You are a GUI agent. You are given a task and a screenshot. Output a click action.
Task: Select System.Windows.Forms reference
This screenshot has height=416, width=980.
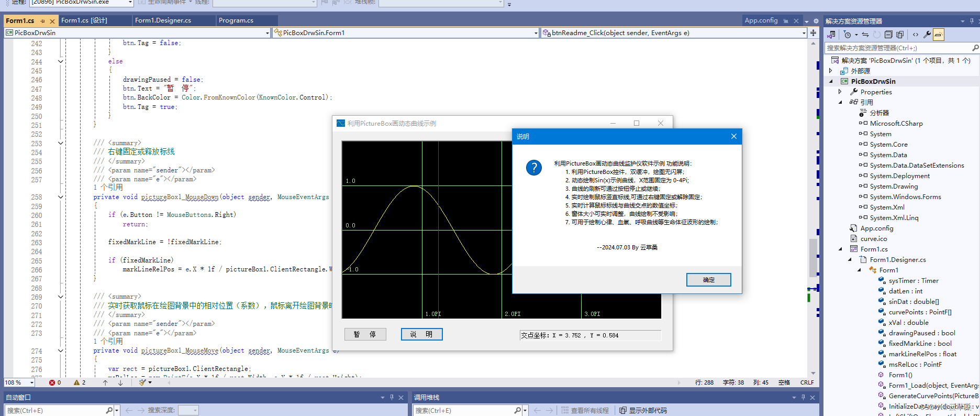[905, 196]
